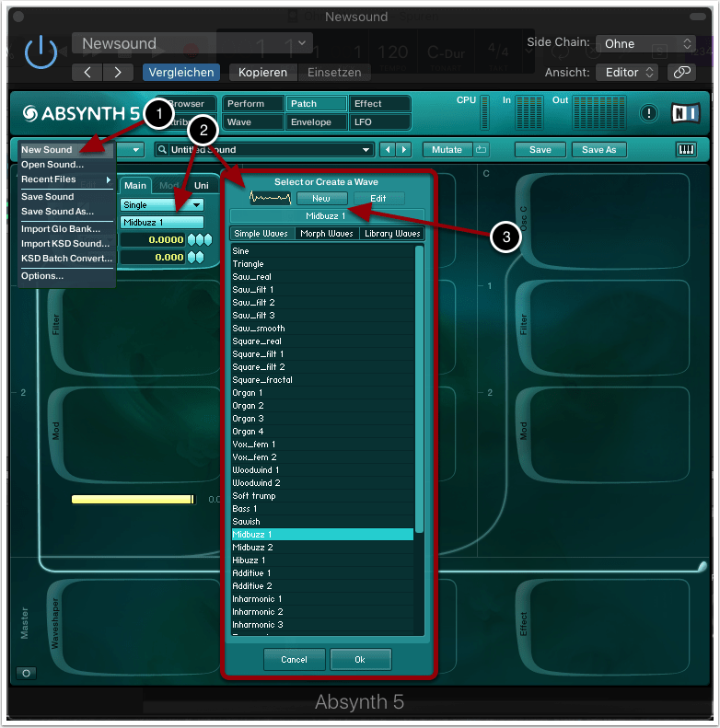Viewport: 720px width, 728px height.
Task: Switch to the LFO window tab
Action: pyautogui.click(x=379, y=122)
